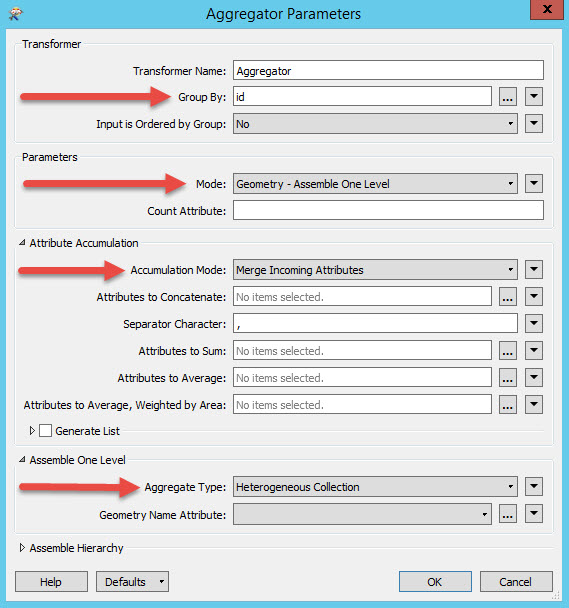Open ellipsis for Attributes to Sum
This screenshot has height=608, width=569.
click(508, 351)
